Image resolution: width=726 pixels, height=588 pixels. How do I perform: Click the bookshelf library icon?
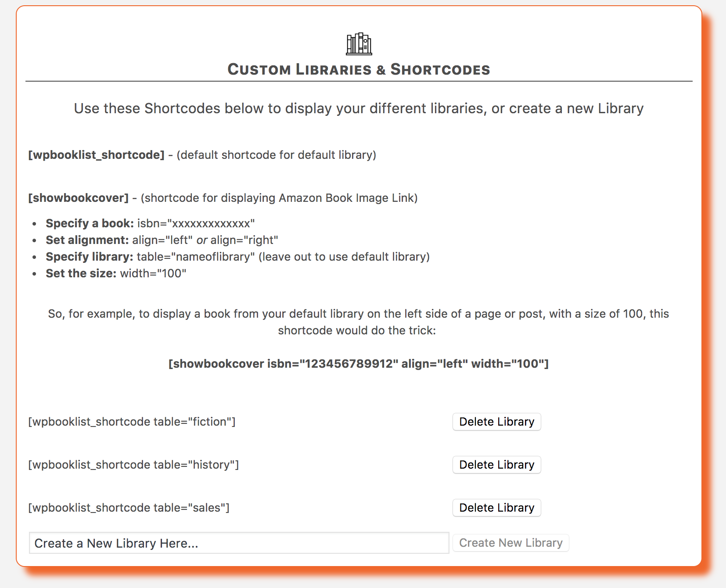coord(359,43)
